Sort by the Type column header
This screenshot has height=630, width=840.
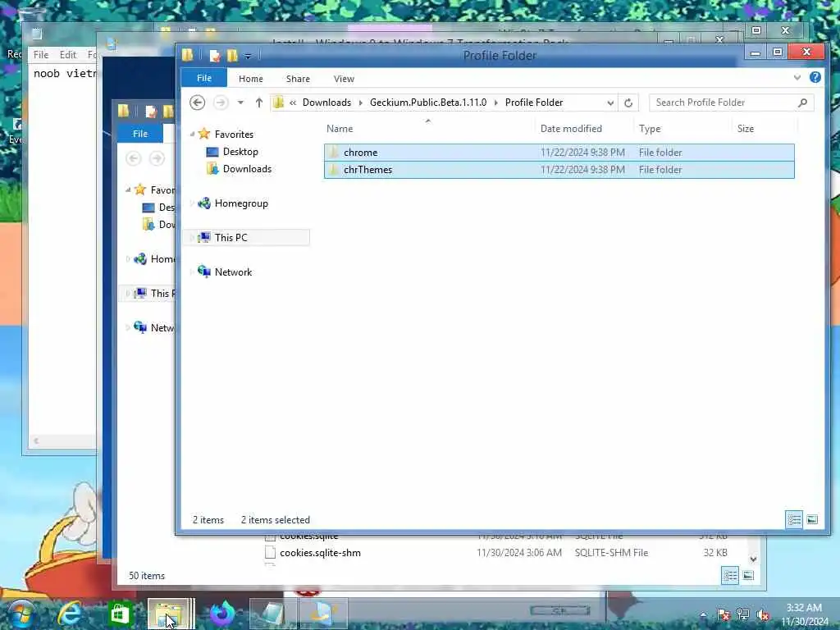[650, 129]
